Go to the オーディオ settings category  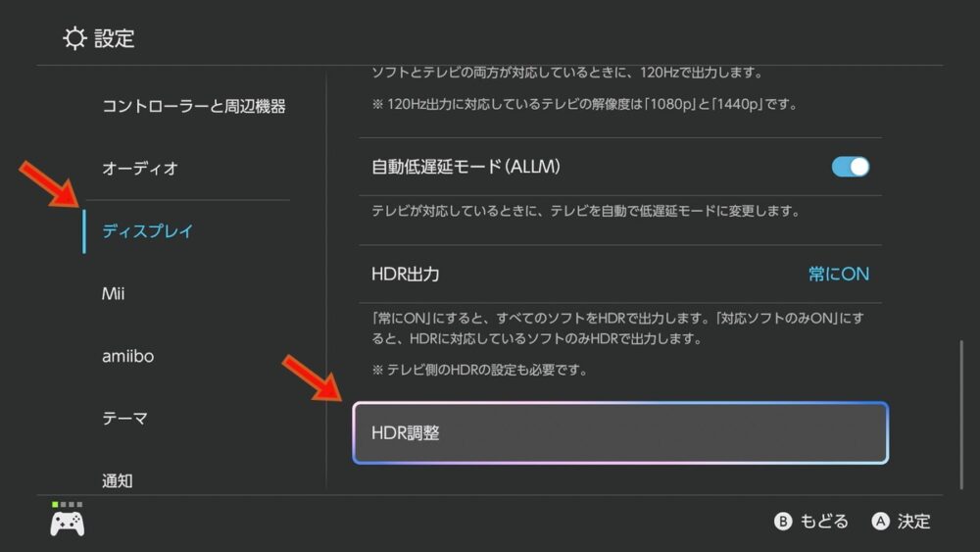tap(140, 169)
